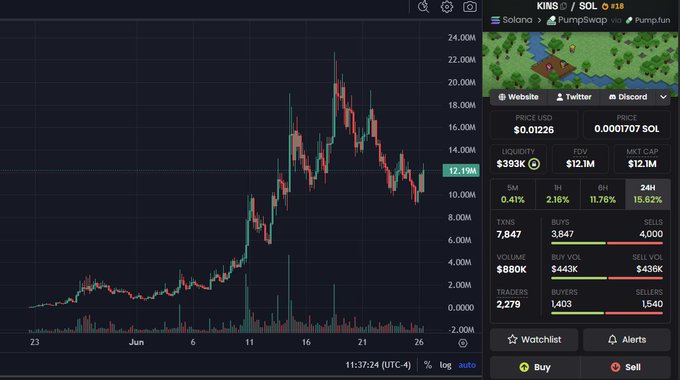Select the 5M timeframe tab
Screen dimensions: 680x380
(x=513, y=194)
